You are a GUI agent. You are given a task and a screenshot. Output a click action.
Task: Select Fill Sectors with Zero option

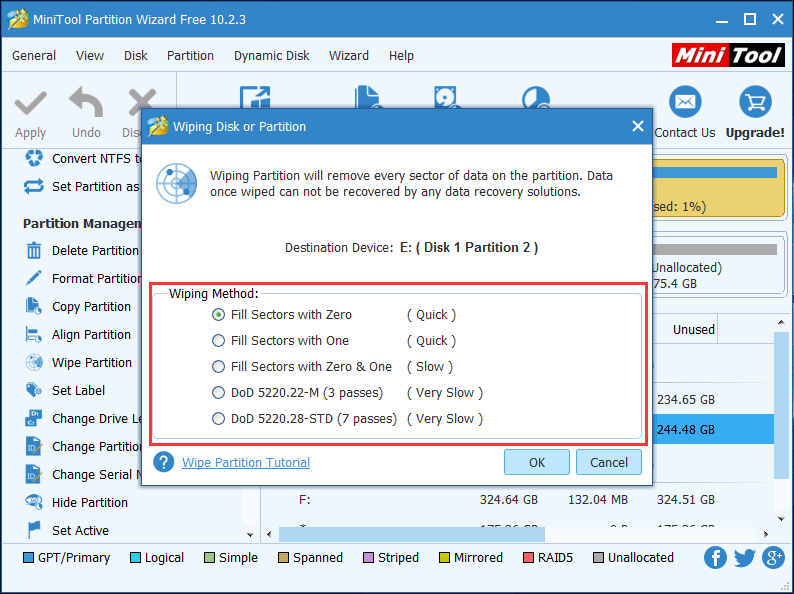click(218, 314)
